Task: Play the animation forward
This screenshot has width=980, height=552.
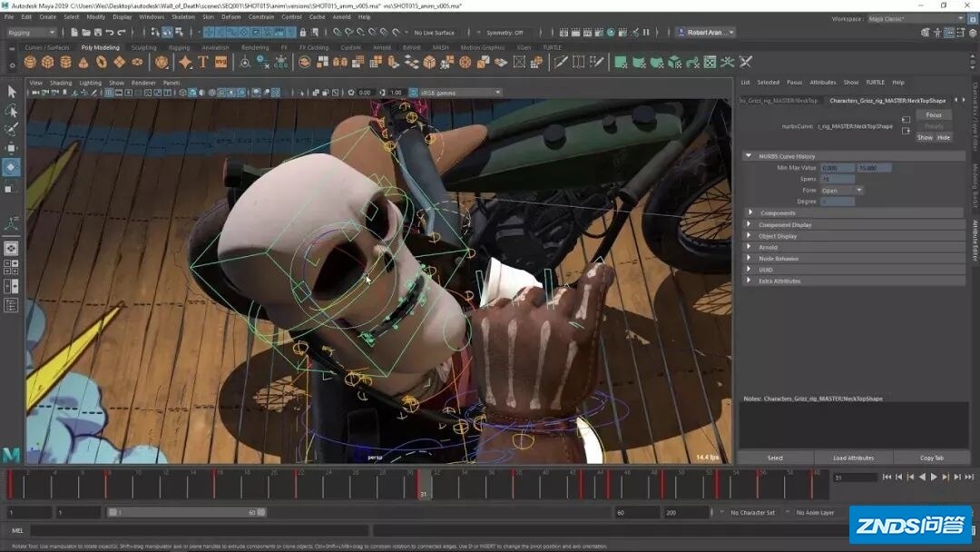Action: point(934,477)
